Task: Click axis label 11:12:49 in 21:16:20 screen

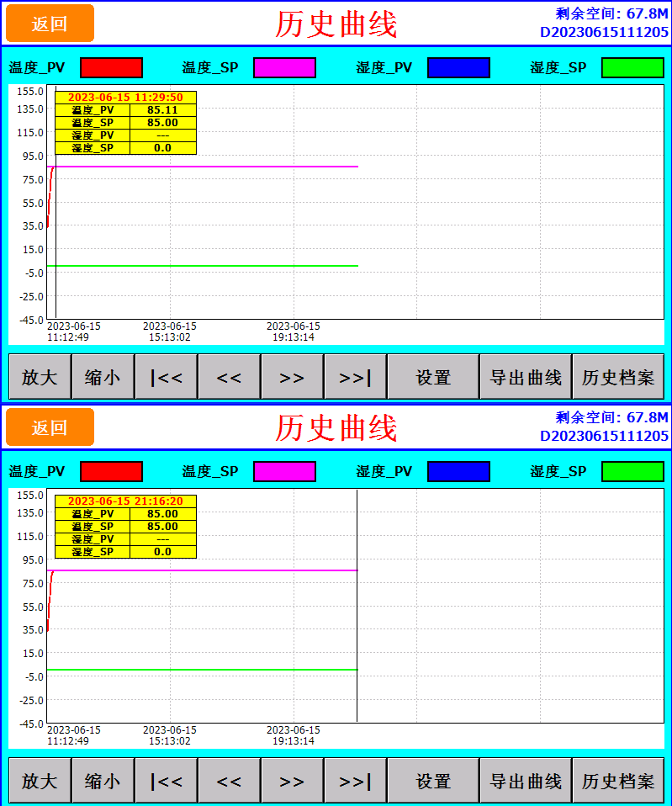Action: coord(68,740)
